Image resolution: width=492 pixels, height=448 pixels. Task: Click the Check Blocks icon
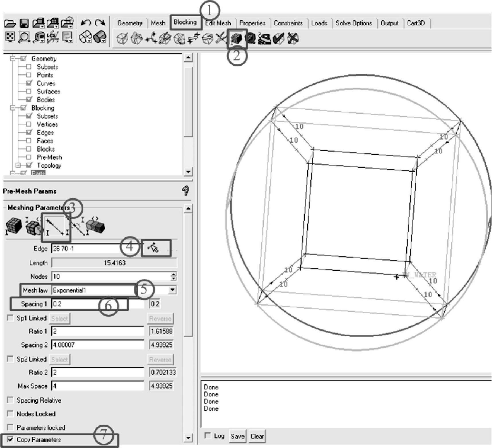(x=279, y=38)
